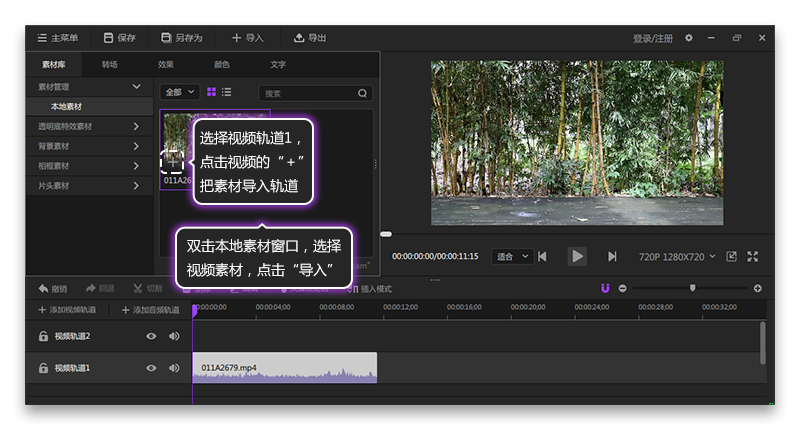Switch material library to grid view
Image resolution: width=800 pixels, height=430 pixels.
coord(211,92)
